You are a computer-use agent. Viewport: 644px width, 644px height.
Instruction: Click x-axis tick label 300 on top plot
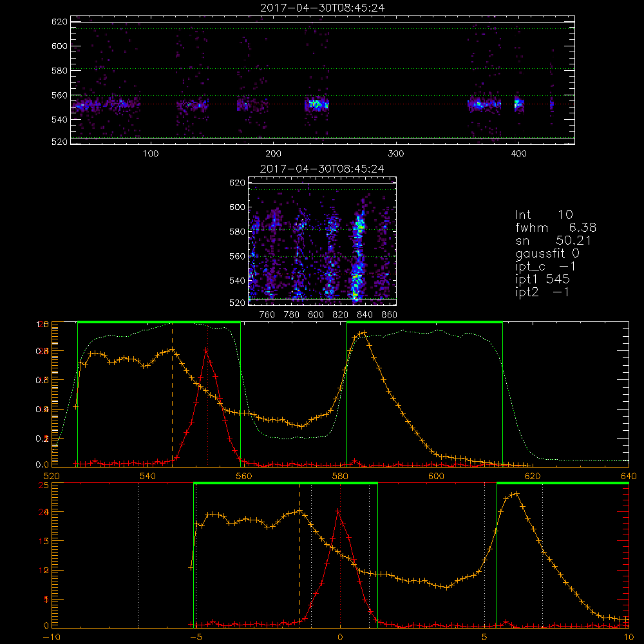(396, 154)
